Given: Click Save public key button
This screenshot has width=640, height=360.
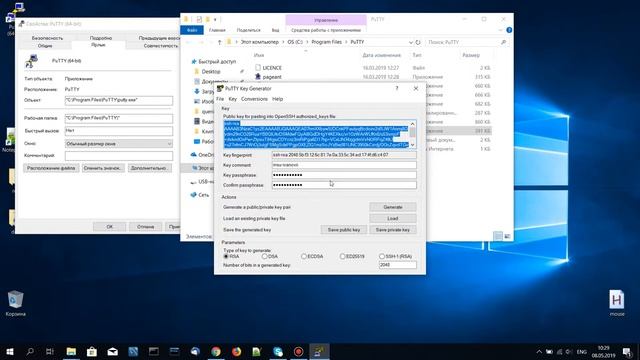Looking at the screenshot, I should (x=344, y=230).
